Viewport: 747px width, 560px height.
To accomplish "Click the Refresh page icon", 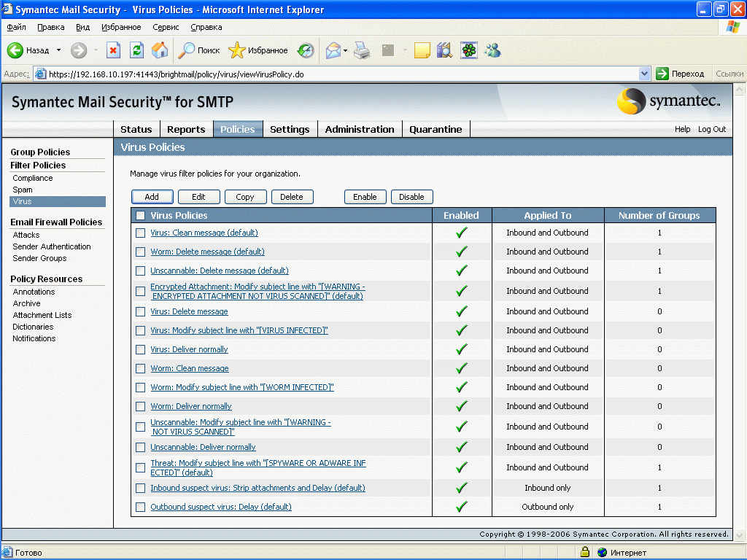I will tap(136, 50).
